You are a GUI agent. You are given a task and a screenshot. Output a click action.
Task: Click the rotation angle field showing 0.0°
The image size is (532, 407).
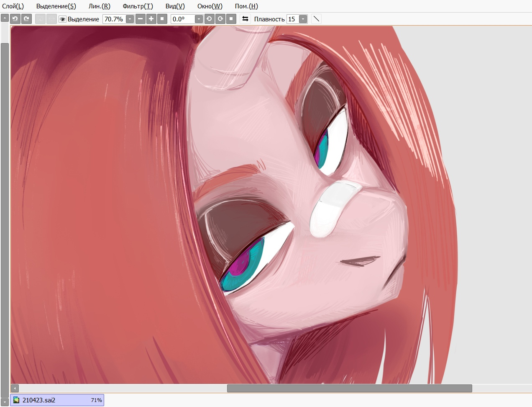(x=183, y=19)
